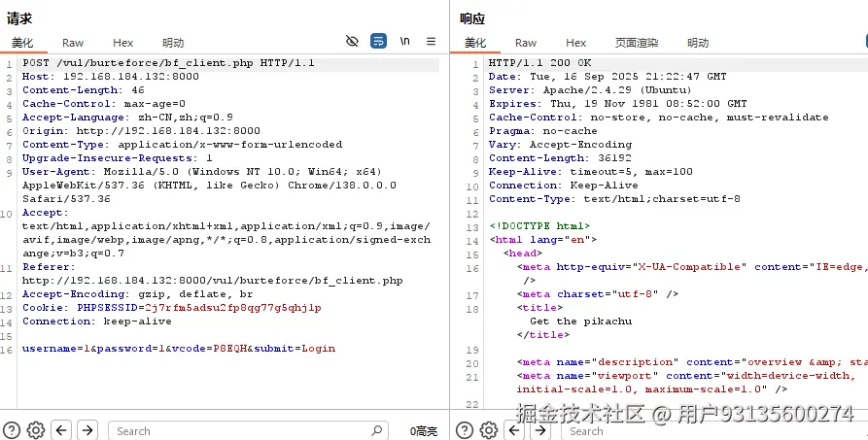868x440 pixels.
Task: Click the Referer URL line in request
Action: 213,280
